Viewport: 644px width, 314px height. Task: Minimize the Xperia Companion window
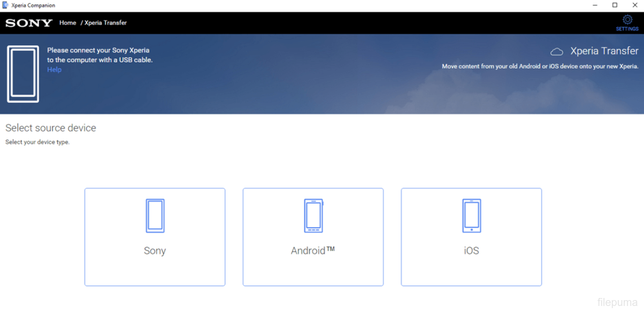coord(595,5)
